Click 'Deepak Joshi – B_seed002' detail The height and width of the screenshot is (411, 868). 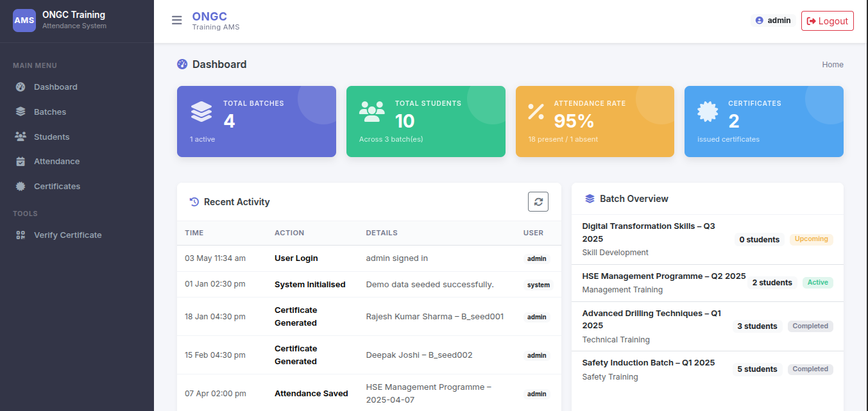(x=419, y=355)
